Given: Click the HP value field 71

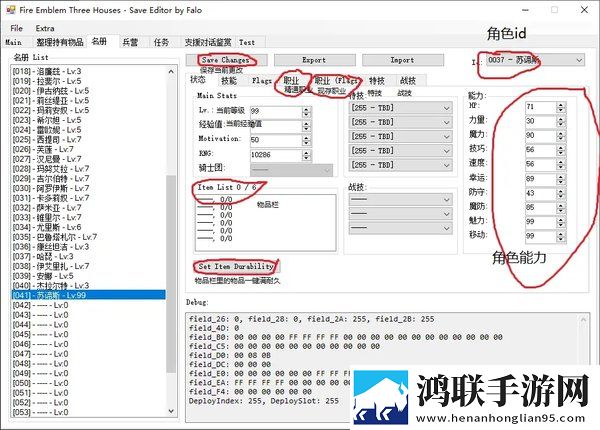Looking at the screenshot, I should pyautogui.click(x=541, y=107).
